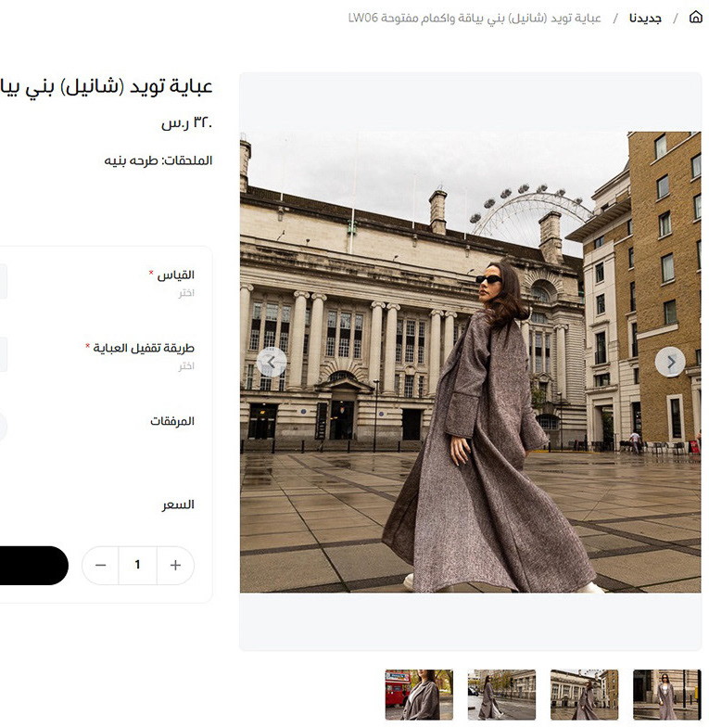Select the quantity input field showing 1
The width and height of the screenshot is (709, 728).
pos(138,565)
